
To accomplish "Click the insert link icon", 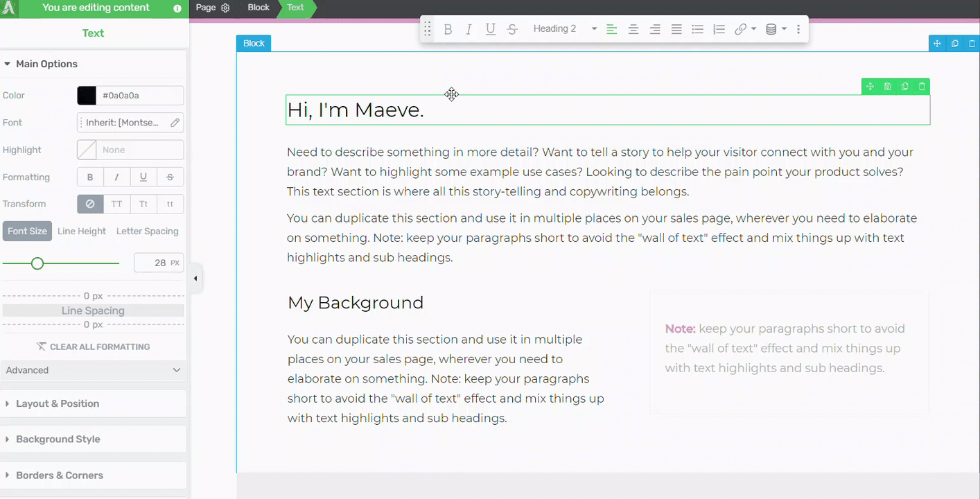I will (x=741, y=29).
